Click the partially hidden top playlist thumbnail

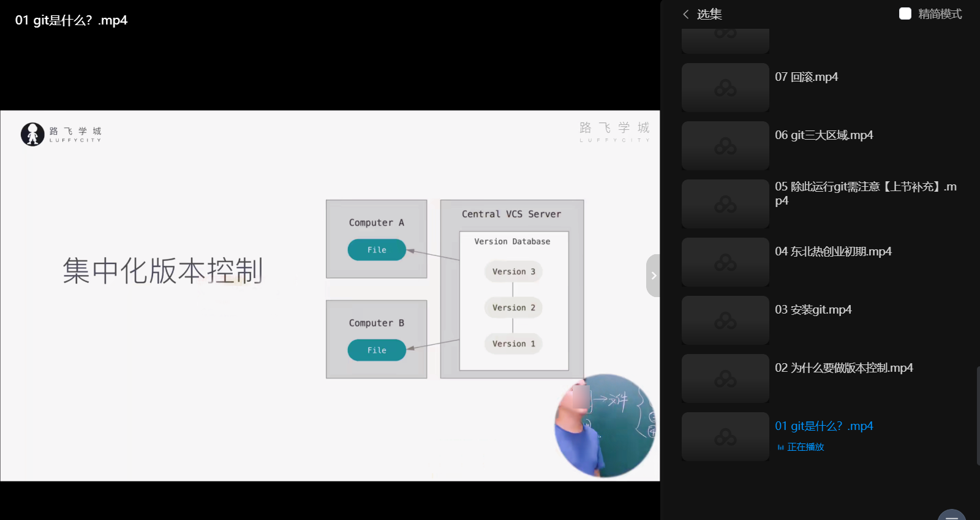pos(725,40)
